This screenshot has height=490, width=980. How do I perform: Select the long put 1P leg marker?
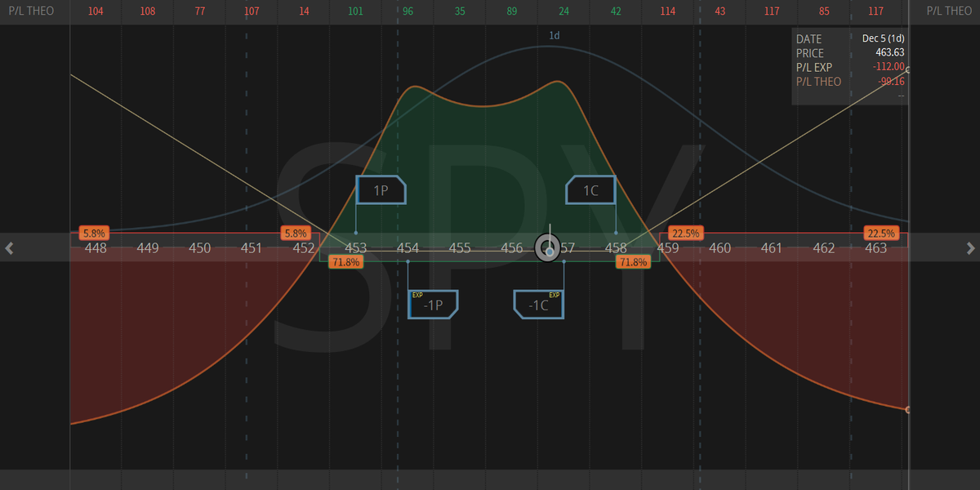point(381,190)
